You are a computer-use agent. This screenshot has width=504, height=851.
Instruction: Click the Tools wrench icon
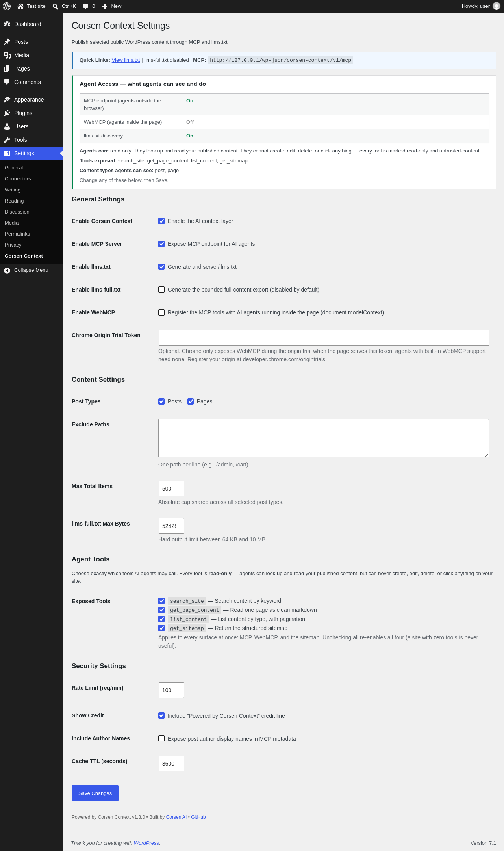tap(7, 140)
